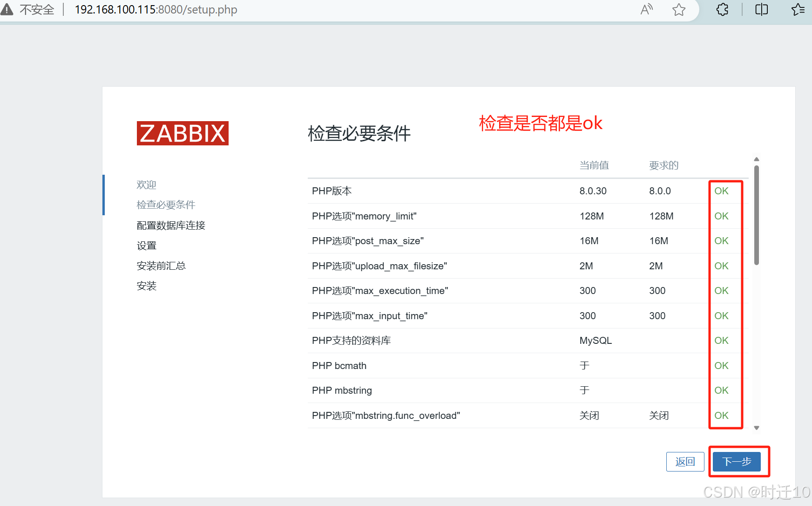
Task: Click OK status in post_max_size row
Action: (721, 241)
